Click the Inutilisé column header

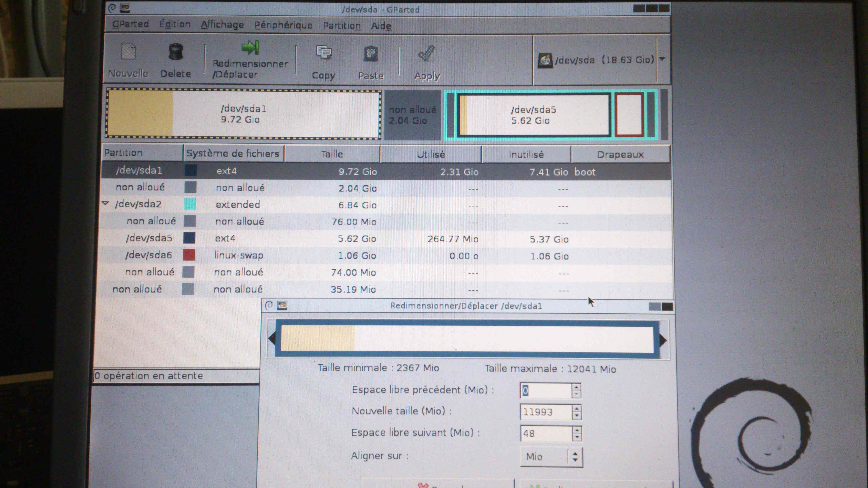526,155
